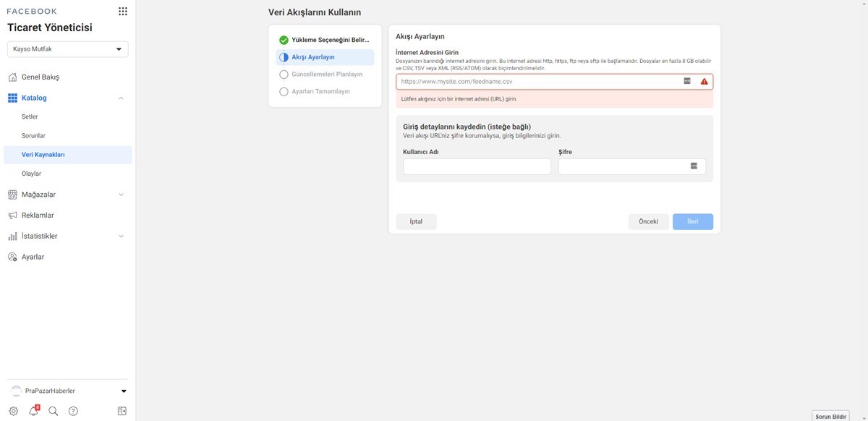The width and height of the screenshot is (868, 421).
Task: Select the Akışı Ayarlayın step
Action: pos(325,57)
